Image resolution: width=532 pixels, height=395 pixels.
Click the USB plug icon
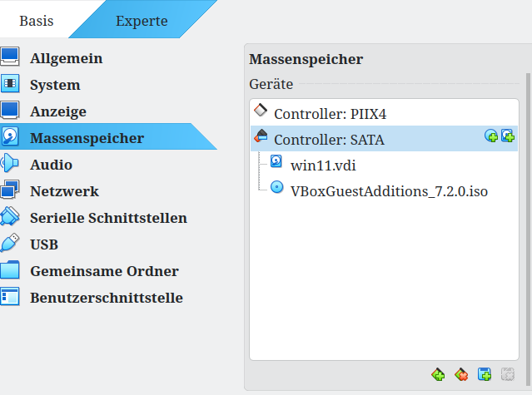click(10, 244)
